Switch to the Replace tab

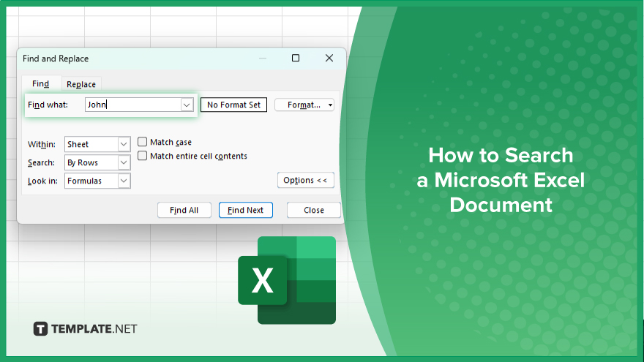[81, 84]
